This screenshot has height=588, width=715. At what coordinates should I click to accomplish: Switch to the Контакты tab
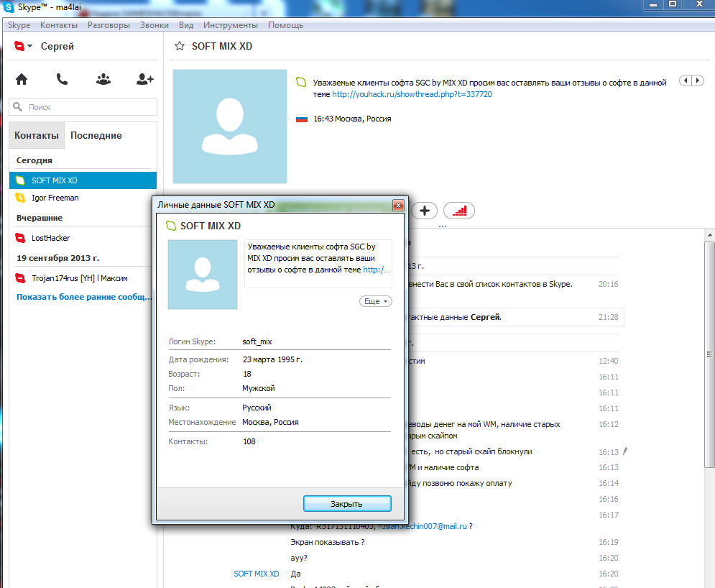pyautogui.click(x=37, y=135)
